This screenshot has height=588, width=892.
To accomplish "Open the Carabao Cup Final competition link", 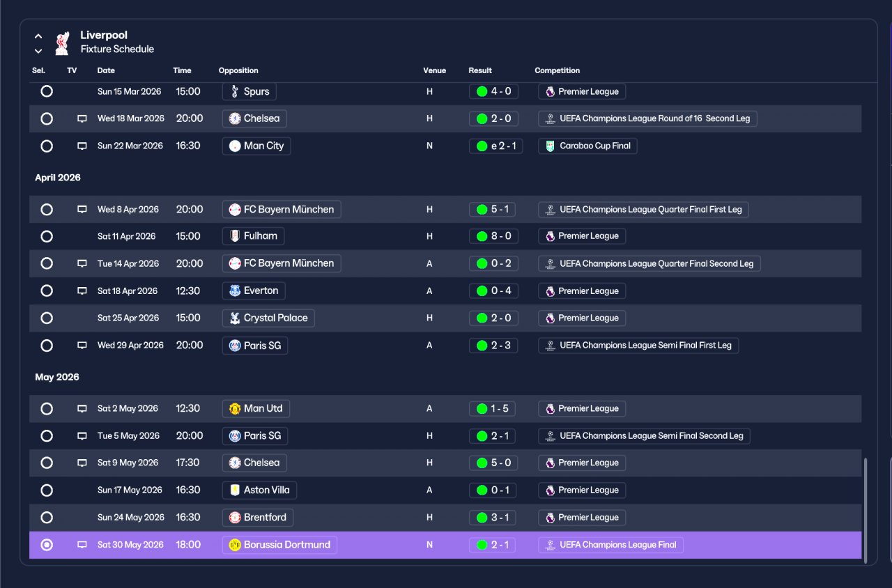I will point(587,146).
